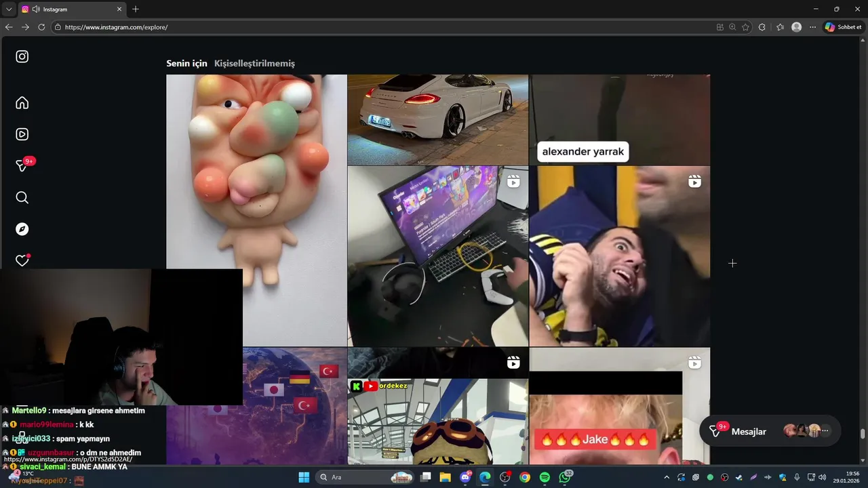The height and width of the screenshot is (488, 868).
Task: Open Discord from taskbar
Action: [x=465, y=477]
